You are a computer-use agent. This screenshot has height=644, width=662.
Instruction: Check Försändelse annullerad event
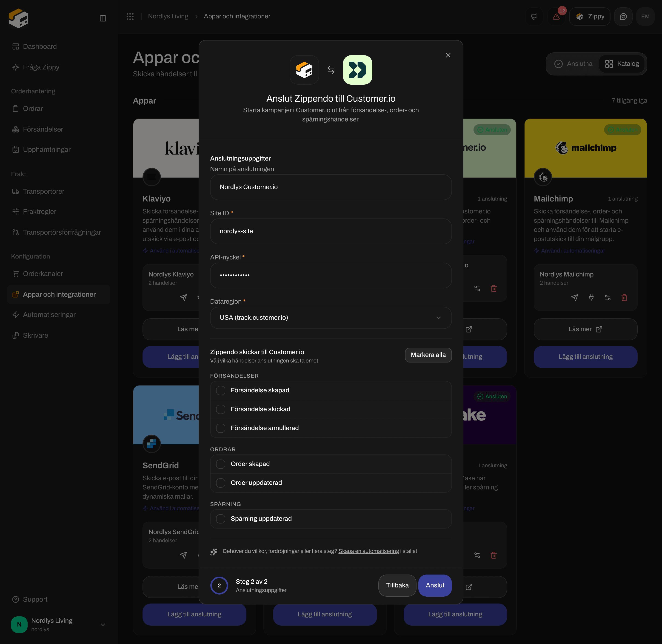click(220, 428)
